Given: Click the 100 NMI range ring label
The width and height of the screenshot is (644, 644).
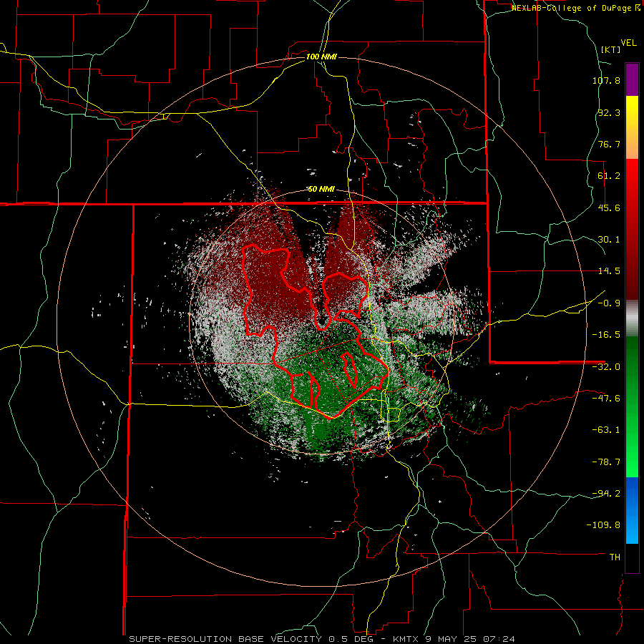Looking at the screenshot, I should (321, 57).
